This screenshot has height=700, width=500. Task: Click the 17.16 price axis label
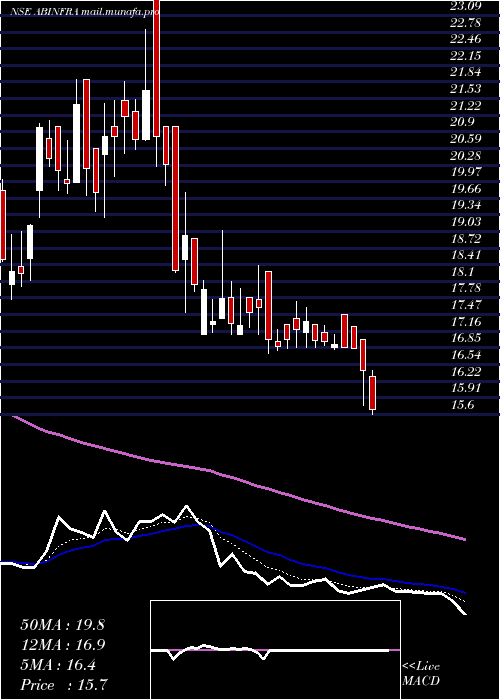pos(466,322)
